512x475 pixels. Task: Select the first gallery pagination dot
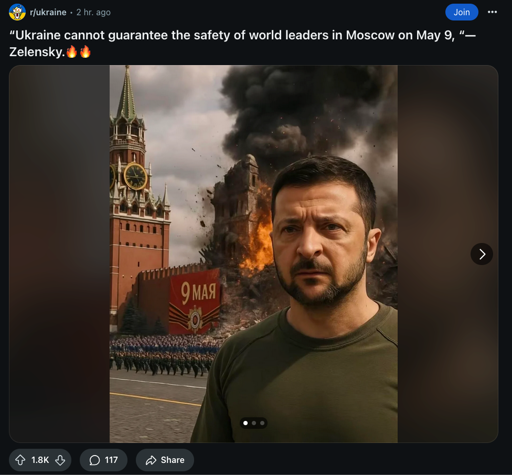tap(246, 423)
